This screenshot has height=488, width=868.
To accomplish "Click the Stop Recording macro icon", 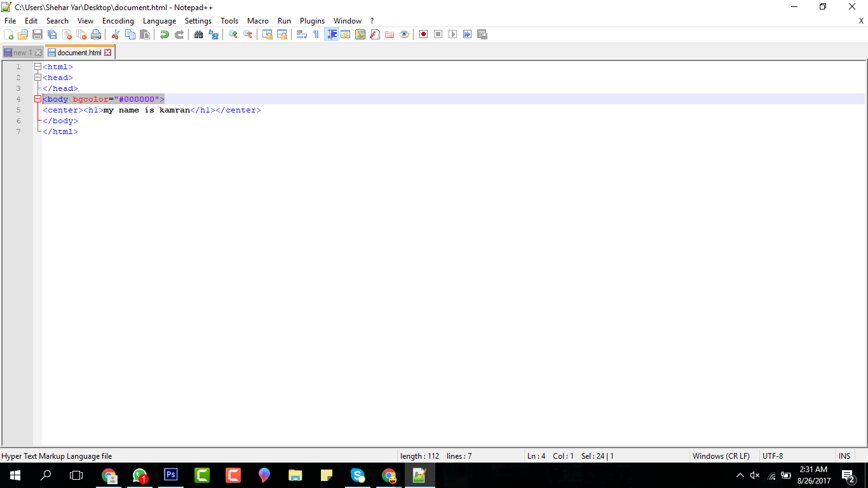I will pyautogui.click(x=438, y=34).
